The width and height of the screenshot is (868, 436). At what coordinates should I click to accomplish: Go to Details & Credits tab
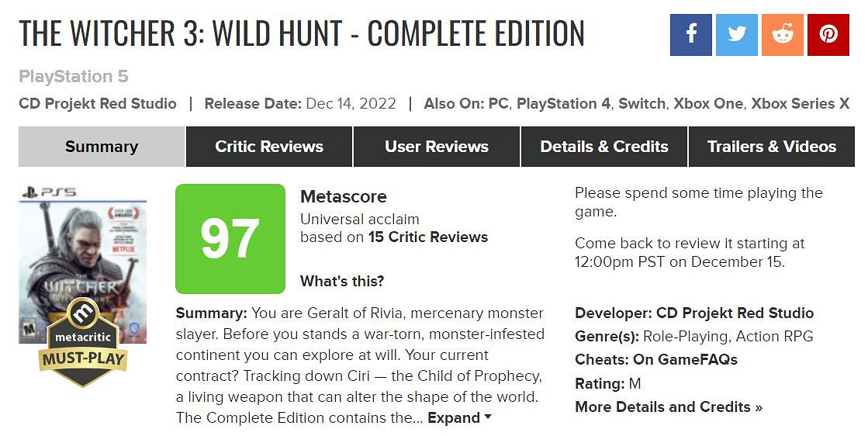[x=604, y=147]
